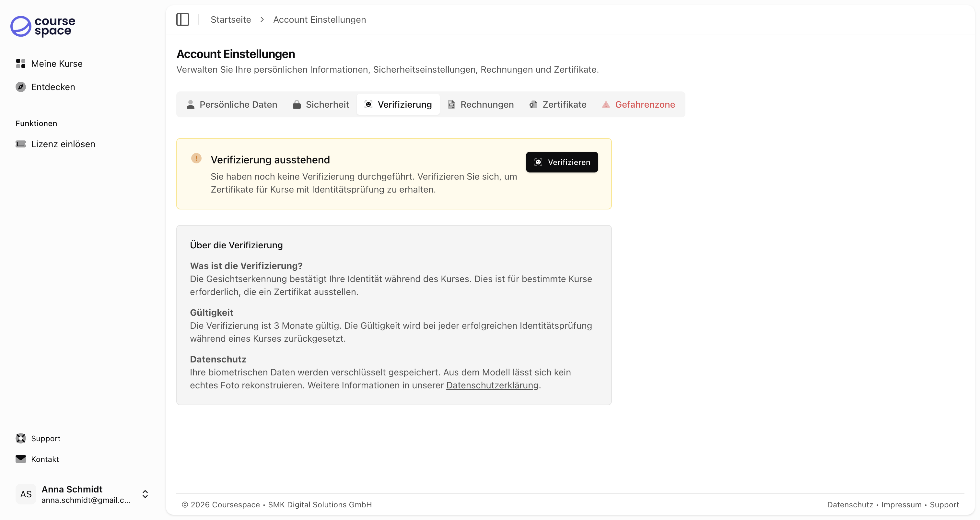Viewport: 980px width, 520px height.
Task: Click the Coursespace logo icon
Action: click(x=21, y=27)
